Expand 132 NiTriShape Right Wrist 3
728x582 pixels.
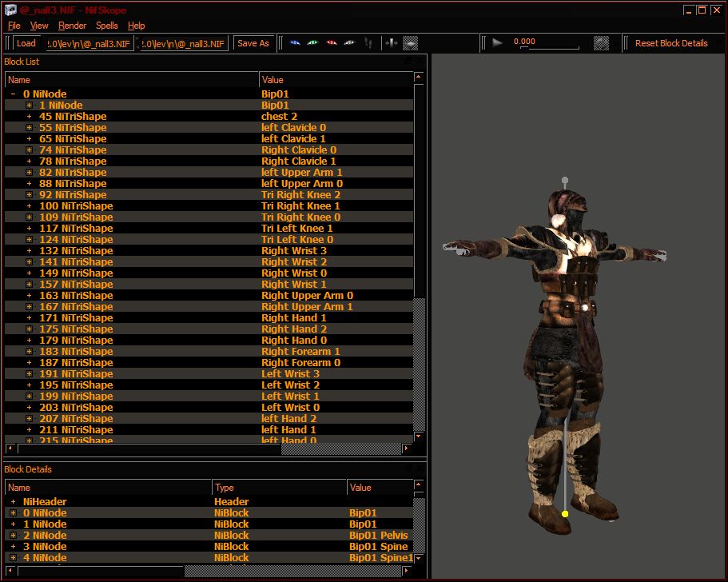click(29, 250)
